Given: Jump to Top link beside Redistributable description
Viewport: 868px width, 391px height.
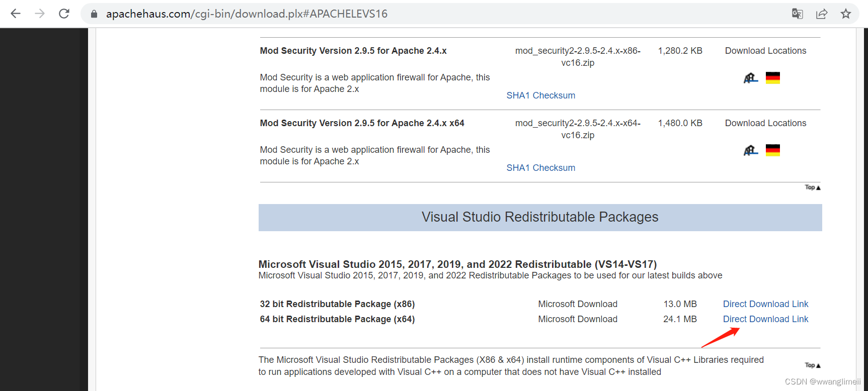Looking at the screenshot, I should (813, 365).
